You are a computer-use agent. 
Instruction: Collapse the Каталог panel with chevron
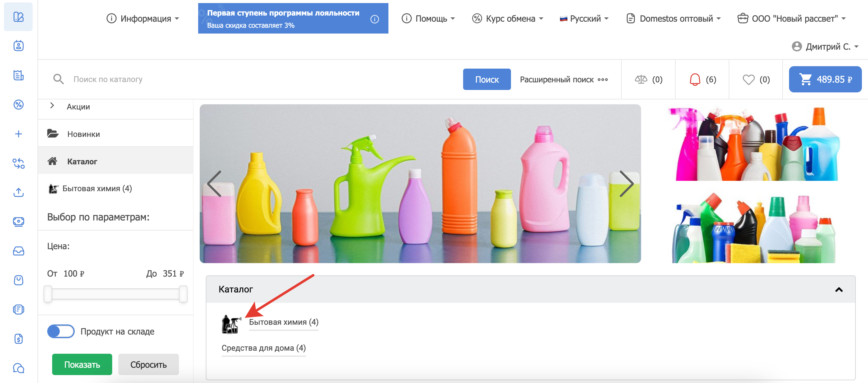[838, 289]
